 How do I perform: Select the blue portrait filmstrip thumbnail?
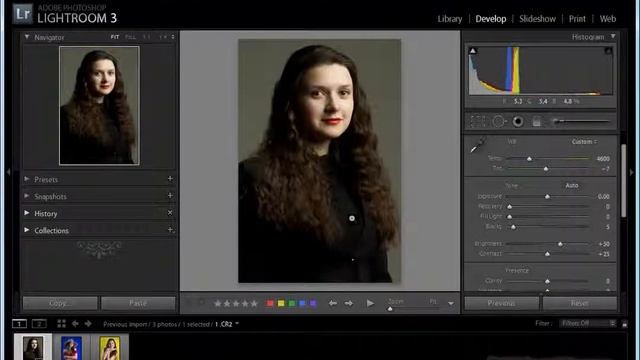[71, 347]
